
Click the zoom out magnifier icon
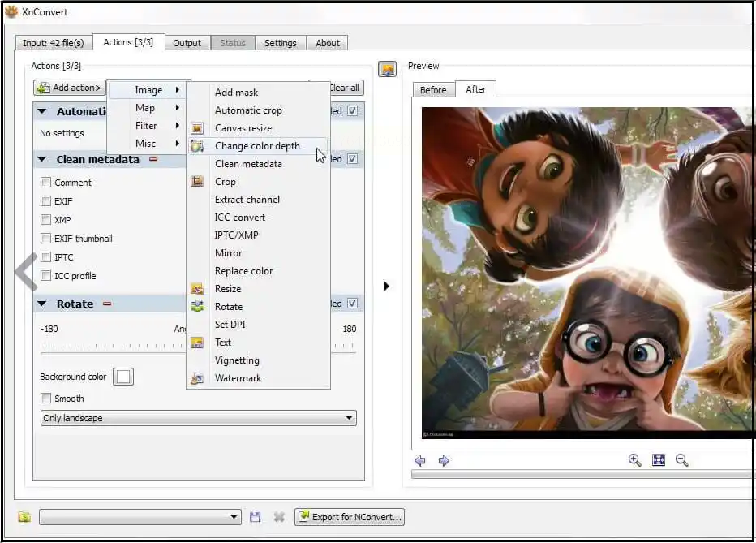681,460
